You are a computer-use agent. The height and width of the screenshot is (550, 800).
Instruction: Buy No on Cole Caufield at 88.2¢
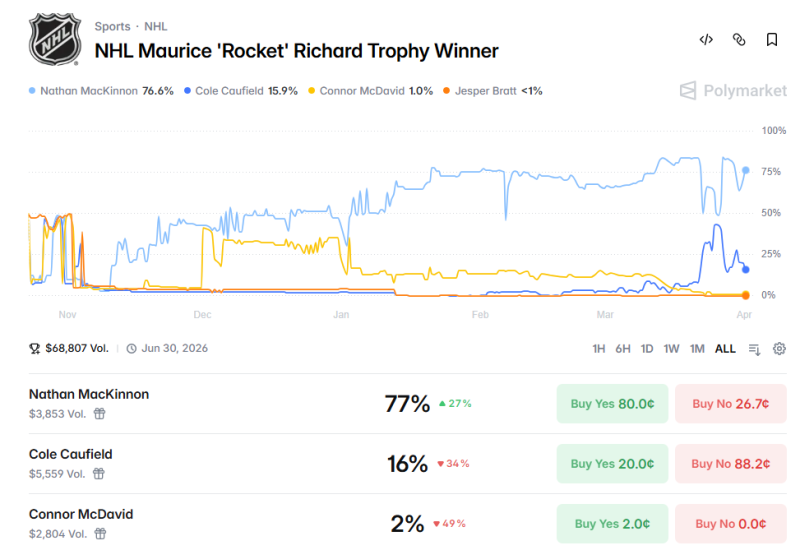[x=730, y=464]
